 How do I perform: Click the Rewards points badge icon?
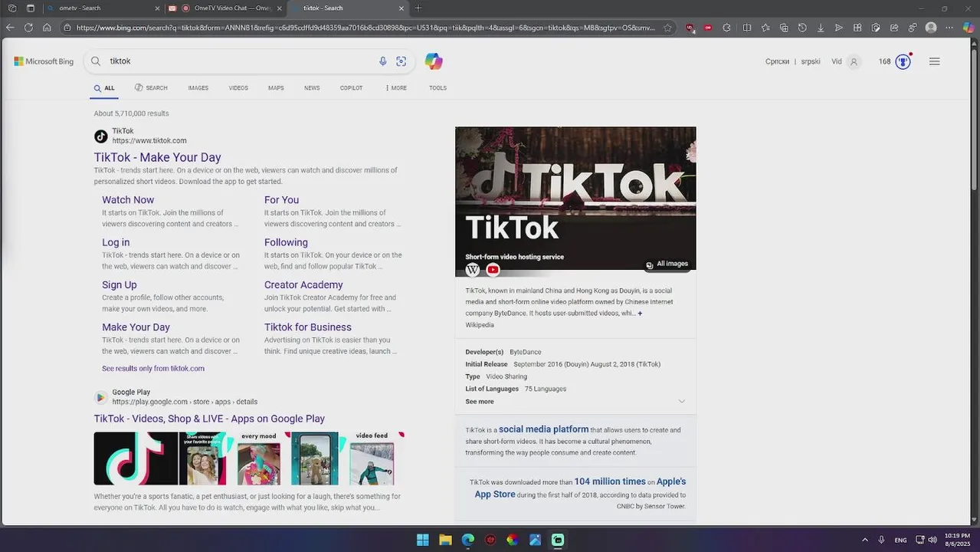pyautogui.click(x=903, y=61)
